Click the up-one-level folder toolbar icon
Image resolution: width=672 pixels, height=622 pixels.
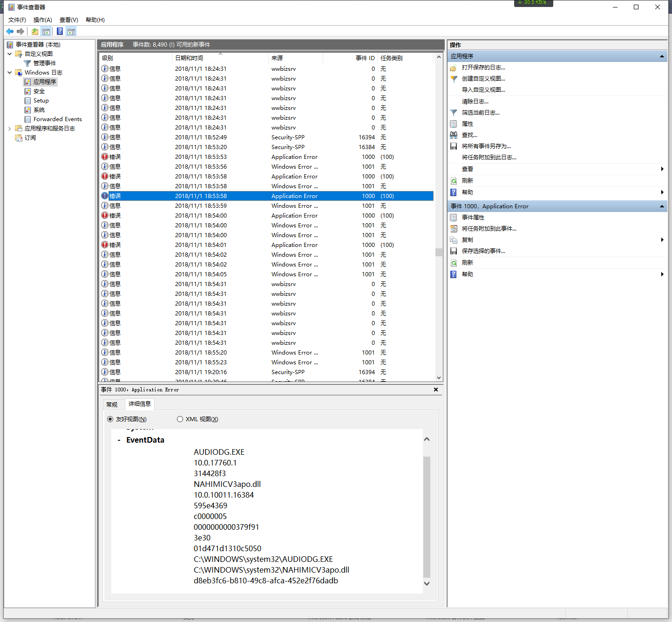click(35, 31)
